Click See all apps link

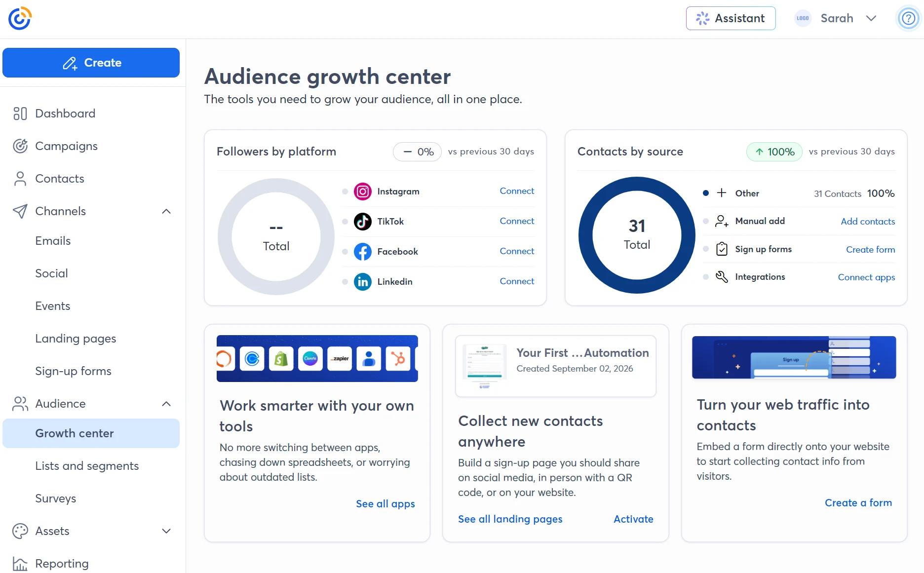[x=385, y=504]
